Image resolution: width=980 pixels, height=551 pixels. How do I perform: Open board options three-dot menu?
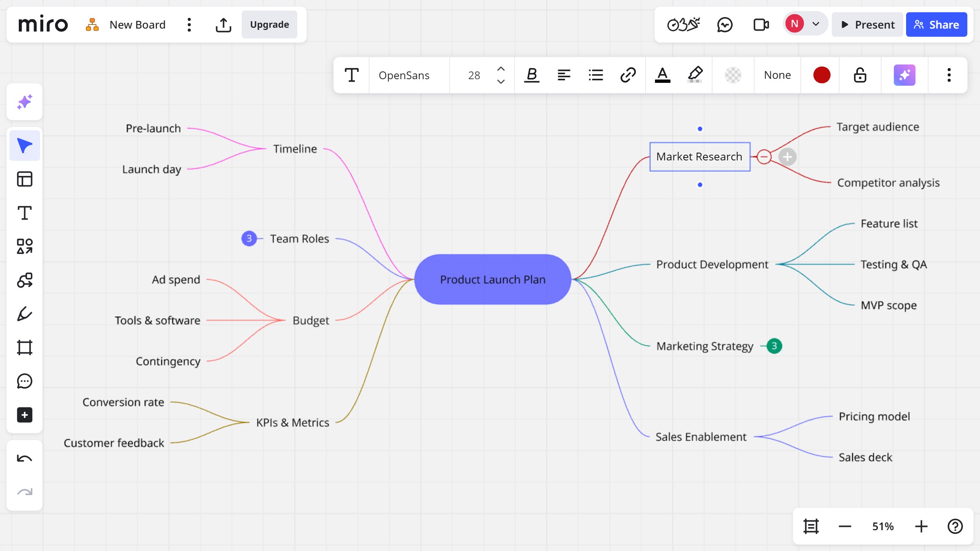click(189, 25)
